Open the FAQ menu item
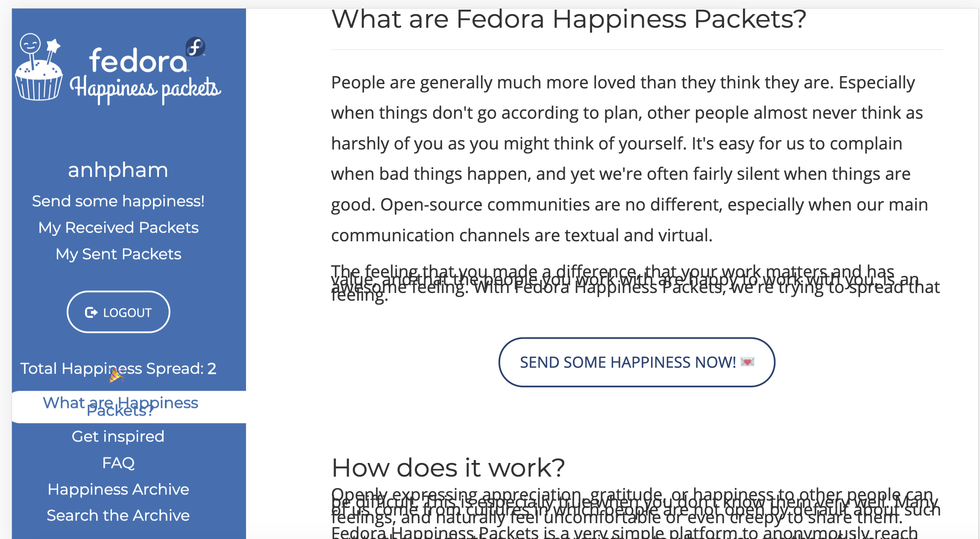This screenshot has width=980, height=539. 118,463
